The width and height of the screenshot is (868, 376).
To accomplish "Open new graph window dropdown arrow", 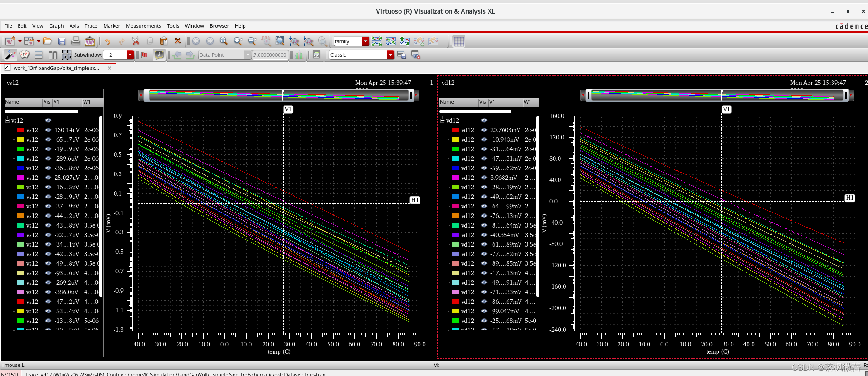I will (20, 41).
